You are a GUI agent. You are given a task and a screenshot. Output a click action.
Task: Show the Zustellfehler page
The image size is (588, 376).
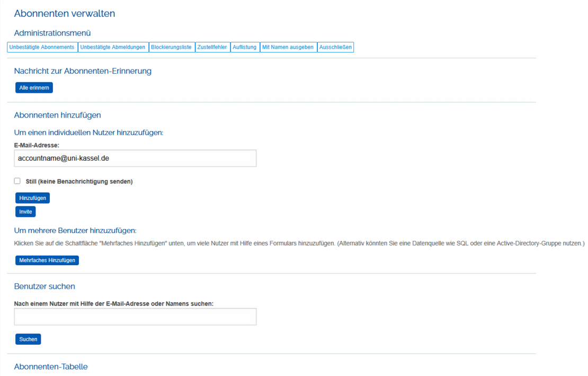click(x=212, y=47)
